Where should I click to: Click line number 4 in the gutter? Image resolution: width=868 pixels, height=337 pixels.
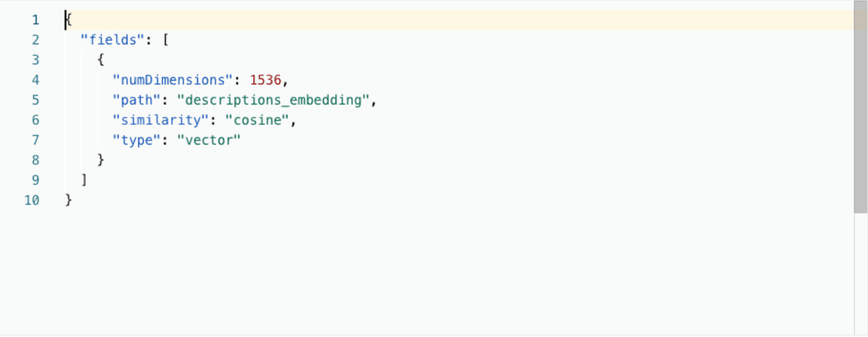pos(35,80)
